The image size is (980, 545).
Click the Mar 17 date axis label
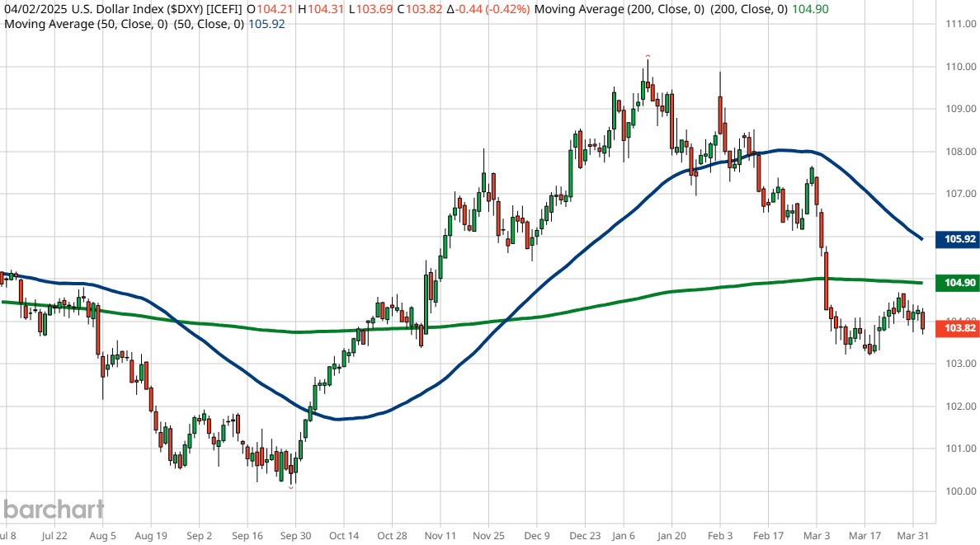(865, 536)
